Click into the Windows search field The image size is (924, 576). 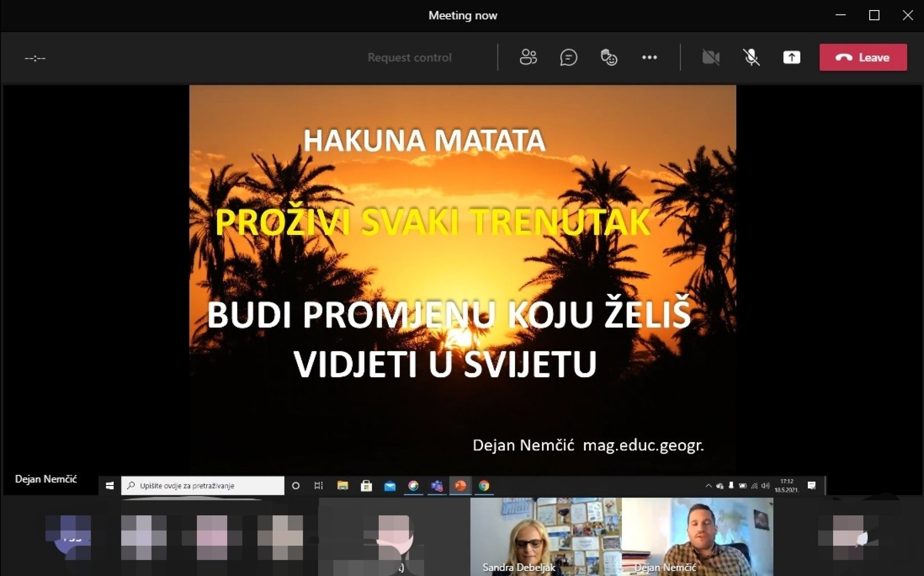[202, 486]
